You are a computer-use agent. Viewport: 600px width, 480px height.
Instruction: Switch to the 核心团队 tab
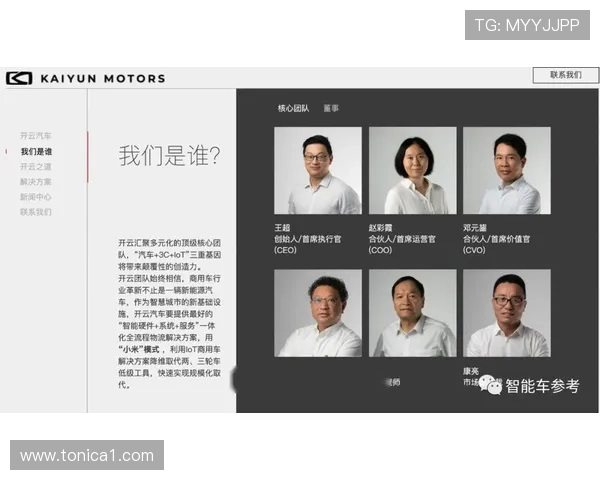293,107
